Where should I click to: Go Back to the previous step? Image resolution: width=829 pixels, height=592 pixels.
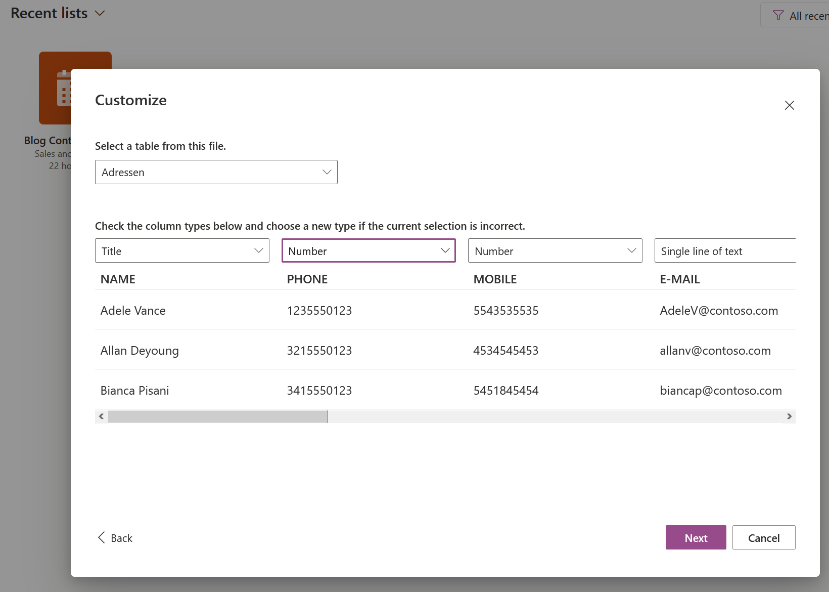tap(115, 538)
